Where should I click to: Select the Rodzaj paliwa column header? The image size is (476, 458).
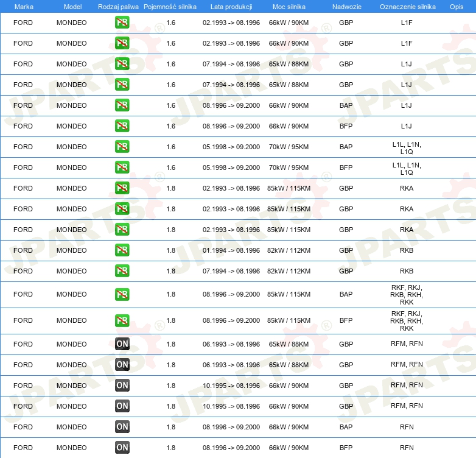pos(118,7)
